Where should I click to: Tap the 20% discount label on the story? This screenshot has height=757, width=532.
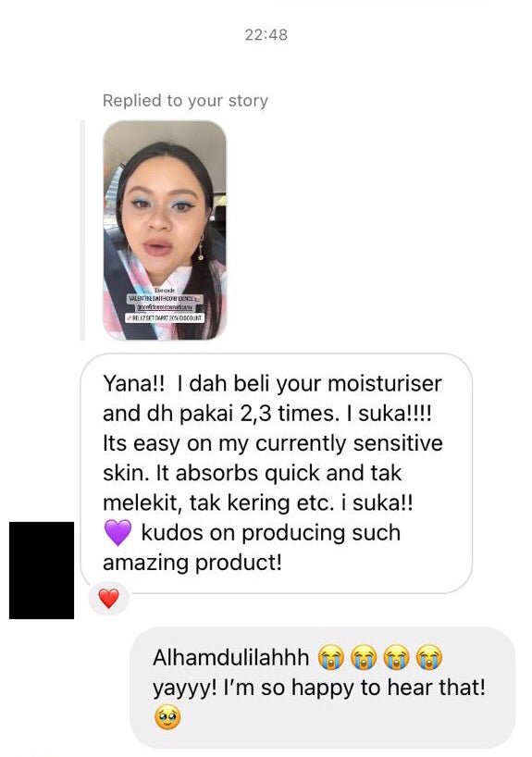(x=165, y=318)
